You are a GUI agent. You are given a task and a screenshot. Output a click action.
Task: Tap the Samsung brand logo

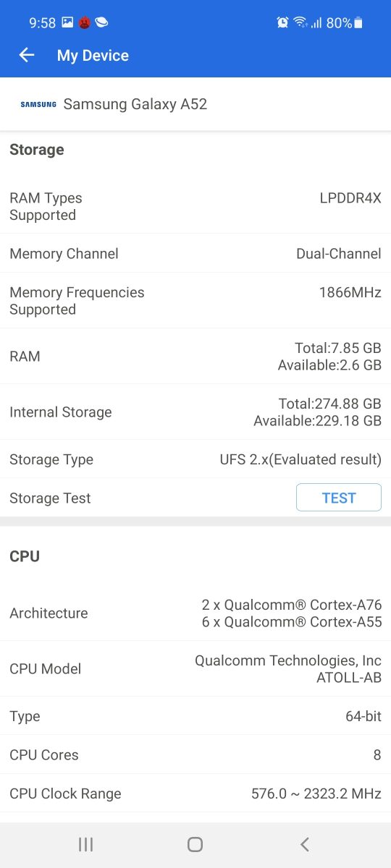click(38, 104)
